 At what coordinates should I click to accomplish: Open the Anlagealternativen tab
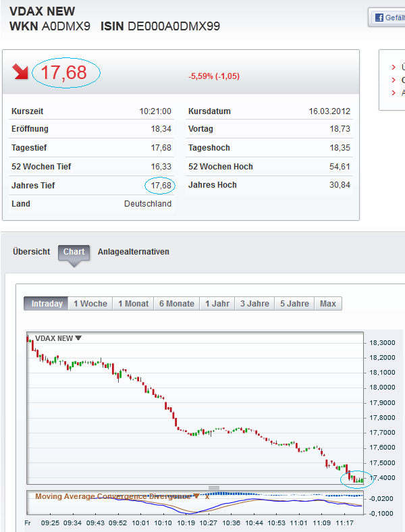coord(133,252)
